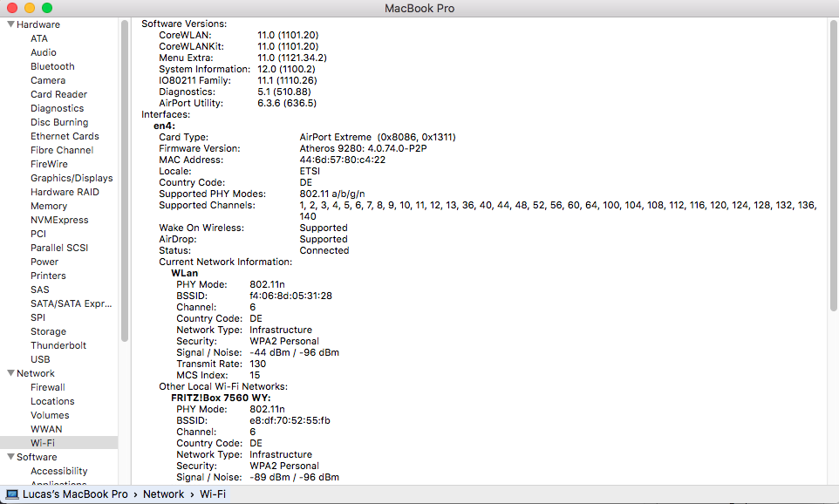Click Transmit Rate value 130
Image resolution: width=839 pixels, height=504 pixels.
[257, 364]
